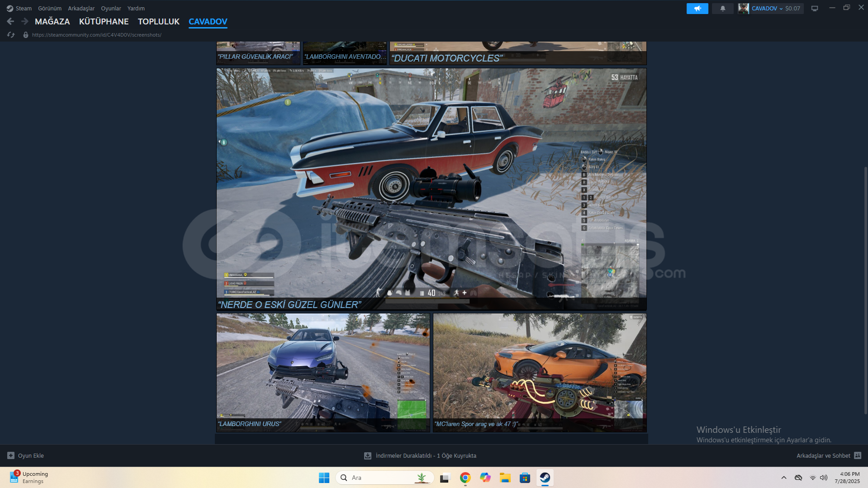The image size is (868, 488).
Task: Open Task View on the taskbar
Action: (446, 478)
